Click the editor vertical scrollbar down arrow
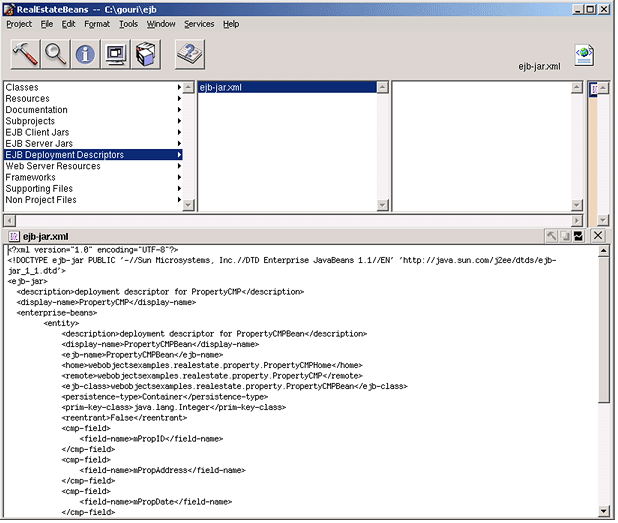 (x=604, y=511)
